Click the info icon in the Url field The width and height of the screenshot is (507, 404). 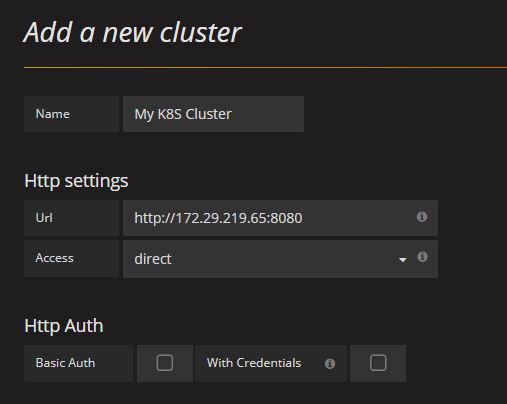422,217
